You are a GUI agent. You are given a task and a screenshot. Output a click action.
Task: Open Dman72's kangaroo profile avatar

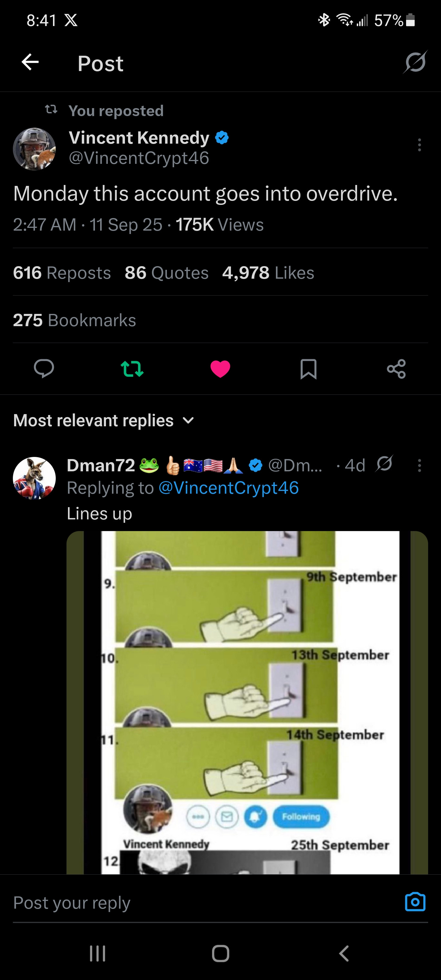34,478
